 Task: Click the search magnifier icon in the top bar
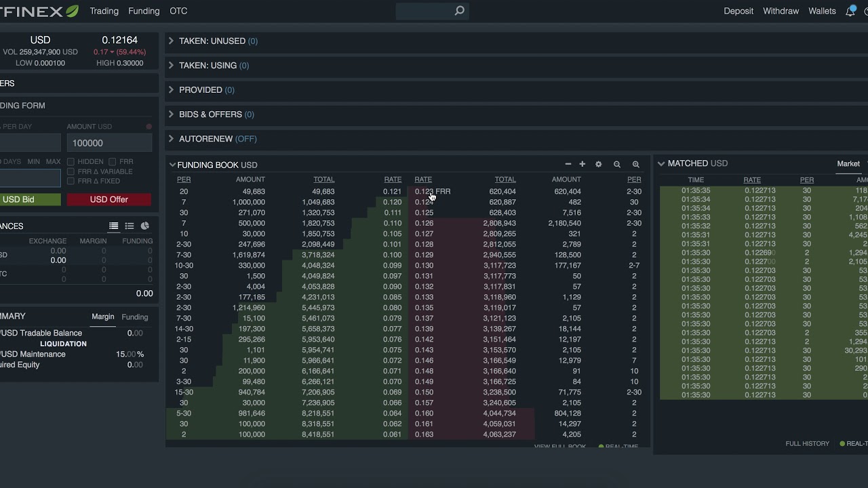(x=460, y=11)
